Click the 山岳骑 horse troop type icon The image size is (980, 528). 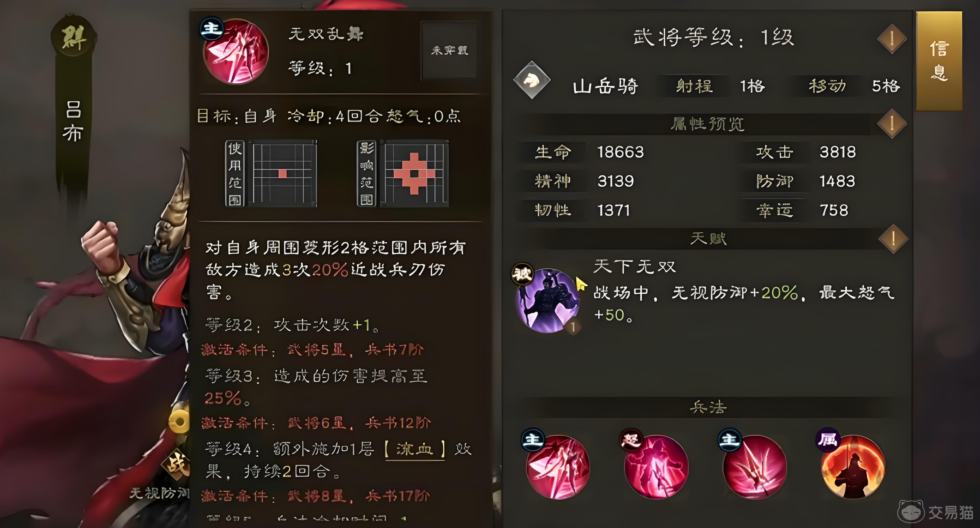(x=532, y=80)
